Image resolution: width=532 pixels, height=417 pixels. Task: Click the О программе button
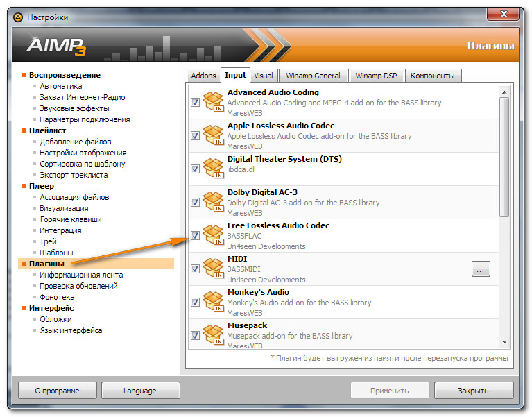coord(58,391)
